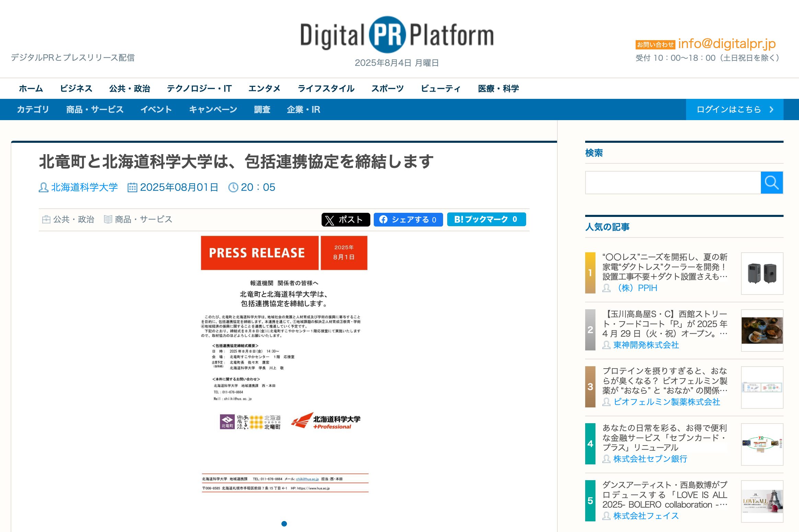Go to the 医療・科学 section
Viewport: 799px width, 532px height.
tap(498, 89)
